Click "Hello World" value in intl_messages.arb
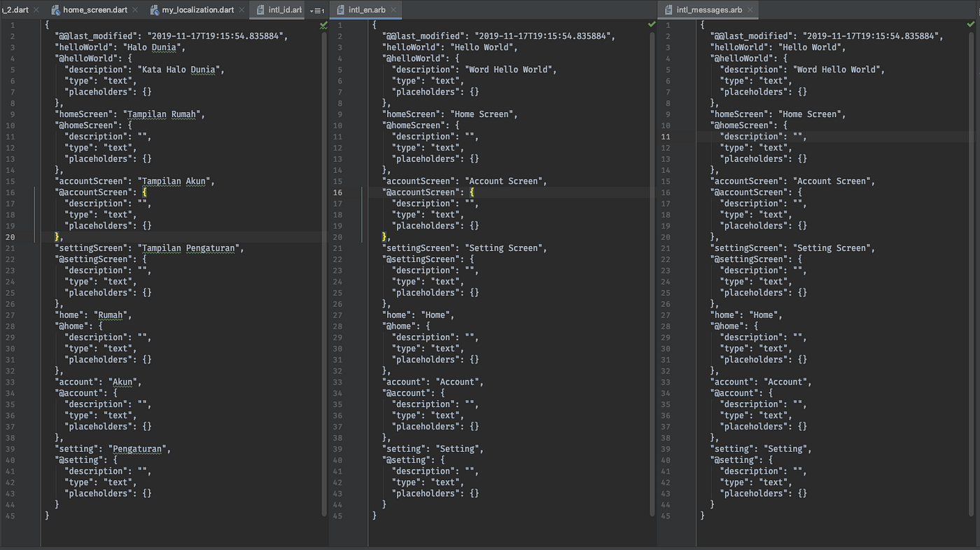 click(811, 47)
